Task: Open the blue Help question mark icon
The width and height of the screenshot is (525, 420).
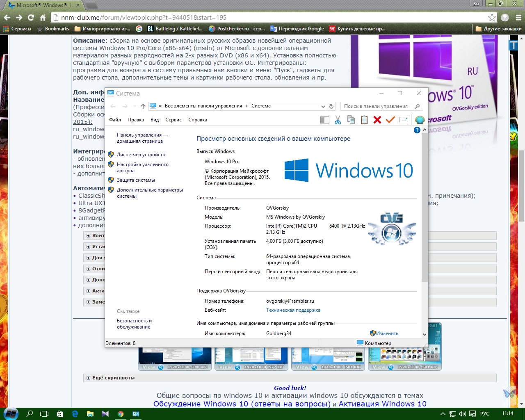Action: coord(417,130)
